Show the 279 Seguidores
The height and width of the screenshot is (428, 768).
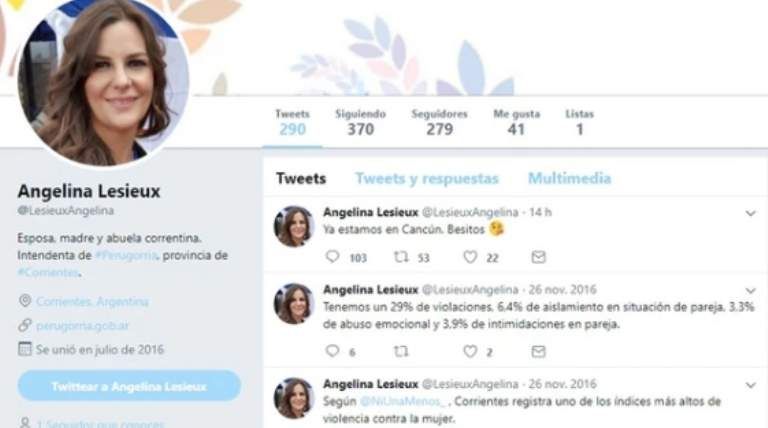point(439,122)
